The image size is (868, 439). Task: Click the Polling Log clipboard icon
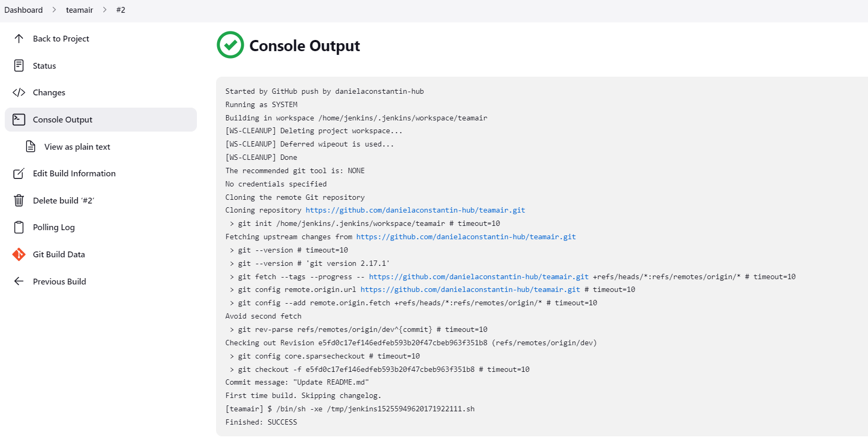19,227
